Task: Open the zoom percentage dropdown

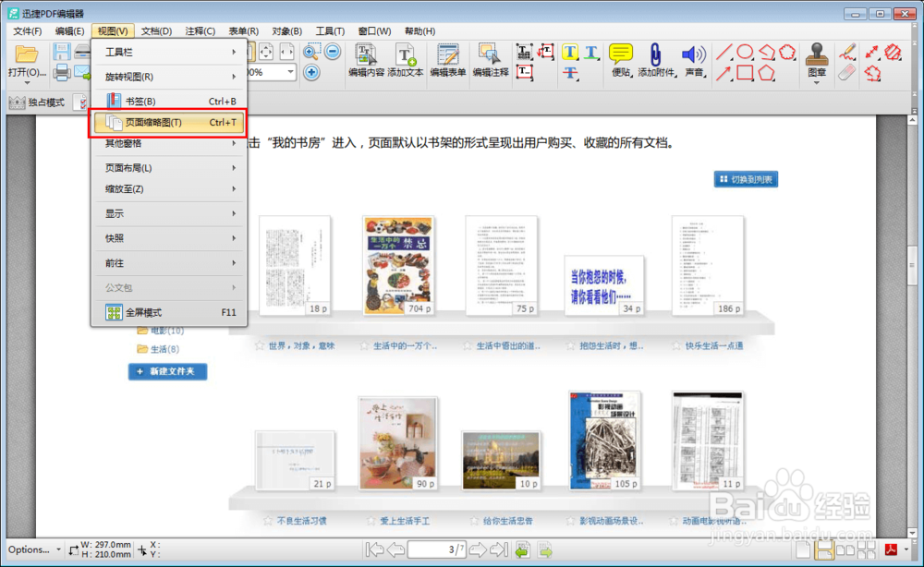Action: coord(290,72)
